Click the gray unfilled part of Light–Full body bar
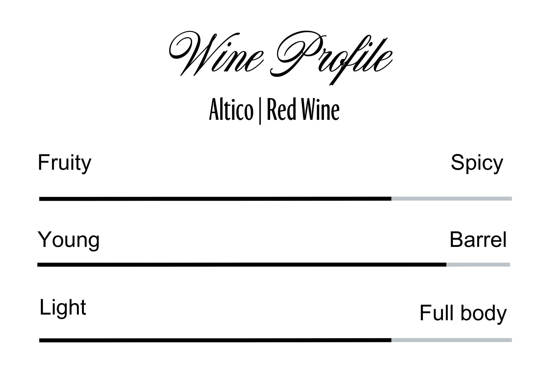The height and width of the screenshot is (392, 553). (x=451, y=340)
